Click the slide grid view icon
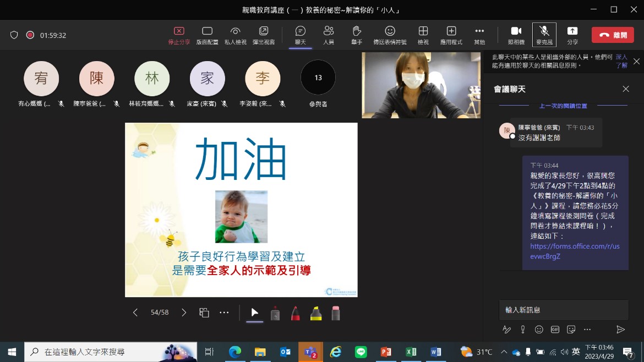The width and height of the screenshot is (644, 362). [x=204, y=312]
